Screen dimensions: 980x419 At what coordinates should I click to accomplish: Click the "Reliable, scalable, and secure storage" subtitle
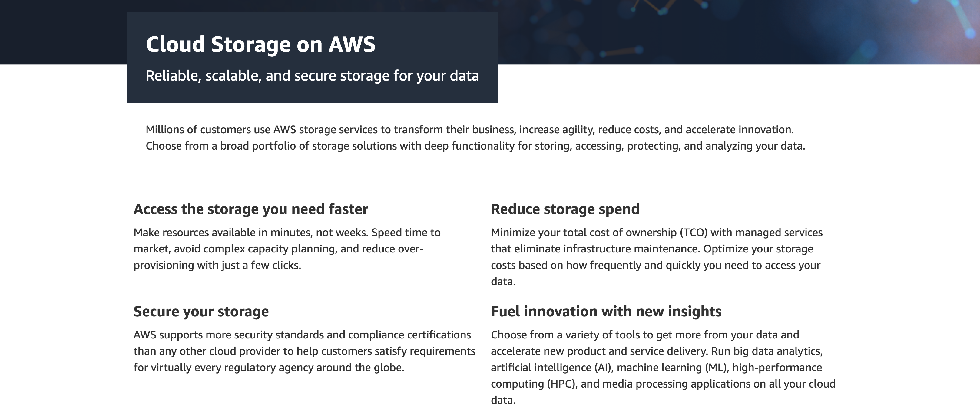point(312,76)
